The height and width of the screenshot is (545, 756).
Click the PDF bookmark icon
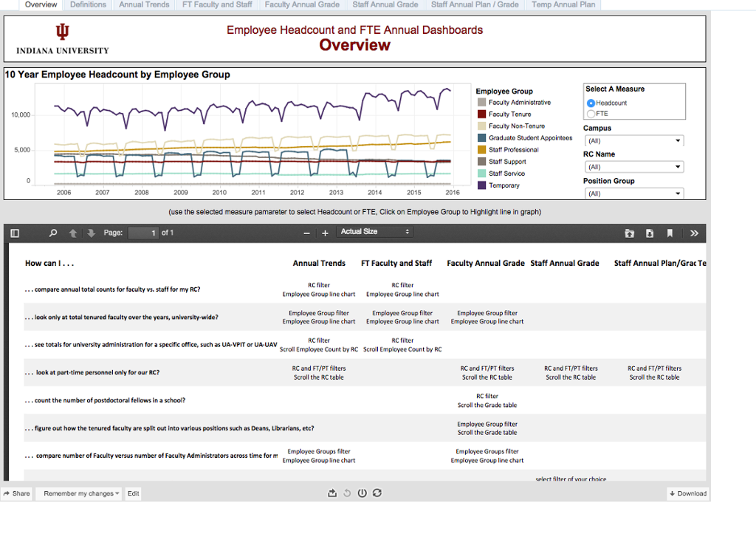click(x=670, y=233)
